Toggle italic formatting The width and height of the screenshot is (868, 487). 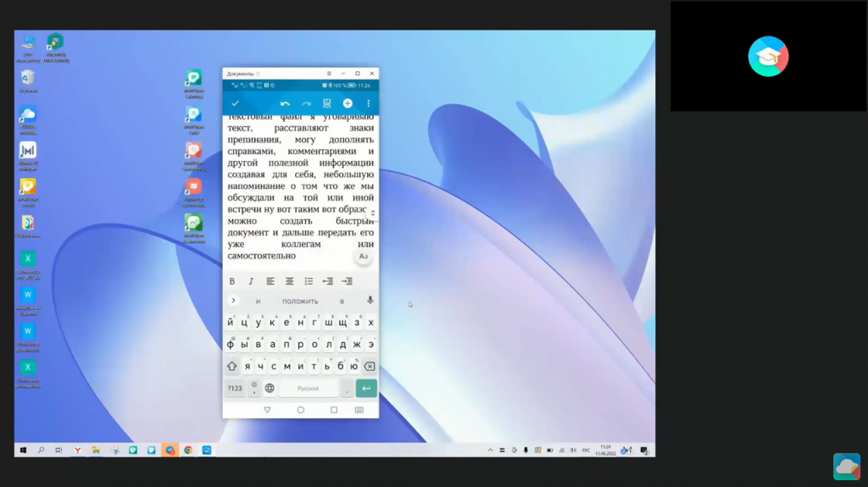[251, 281]
